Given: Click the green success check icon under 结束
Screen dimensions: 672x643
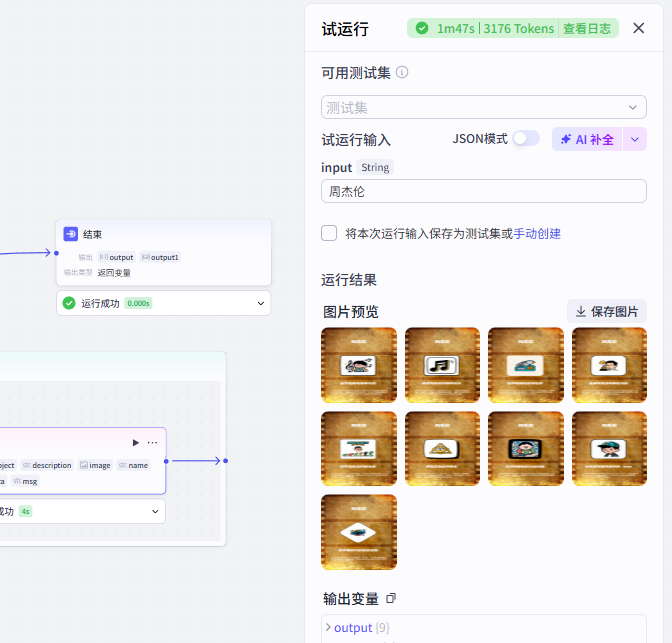Looking at the screenshot, I should pos(69,303).
